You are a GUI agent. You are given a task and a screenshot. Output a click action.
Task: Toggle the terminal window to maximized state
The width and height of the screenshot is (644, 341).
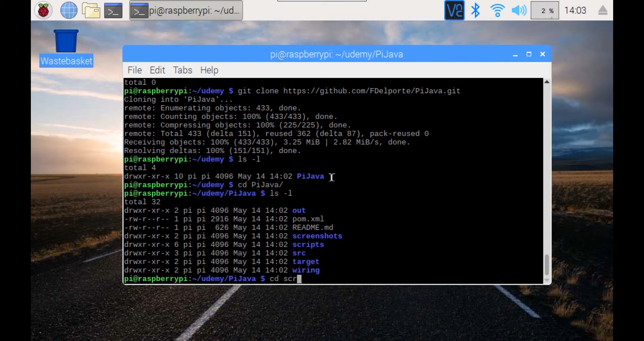click(x=529, y=54)
